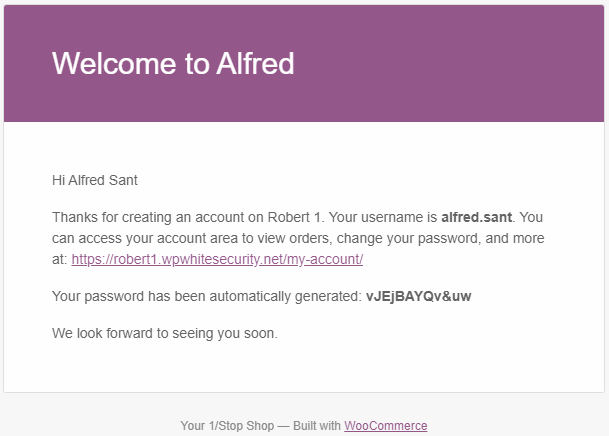609x436 pixels.
Task: Click the Your password has been text
Action: coord(129,296)
